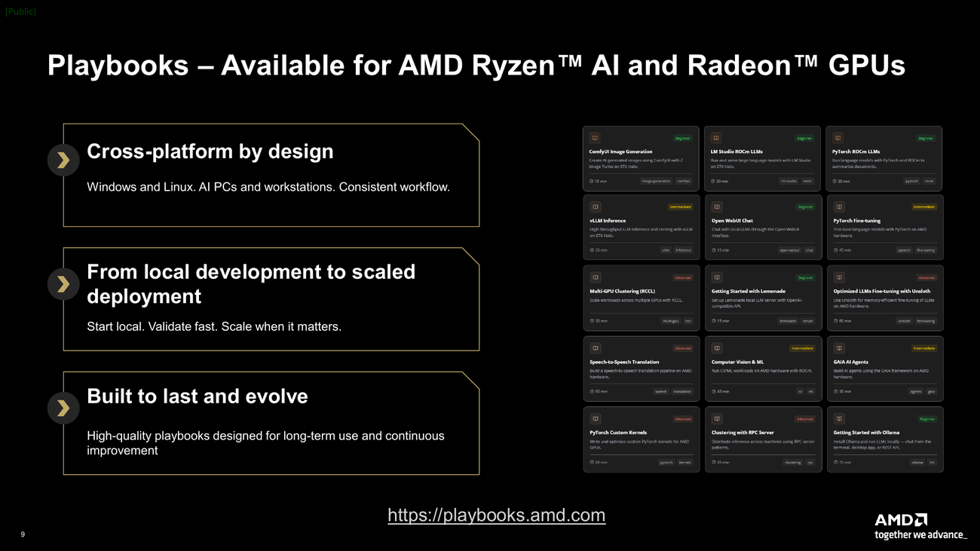The width and height of the screenshot is (980, 551).
Task: Click chevron icon next to Built to last and evolve
Action: [x=63, y=408]
